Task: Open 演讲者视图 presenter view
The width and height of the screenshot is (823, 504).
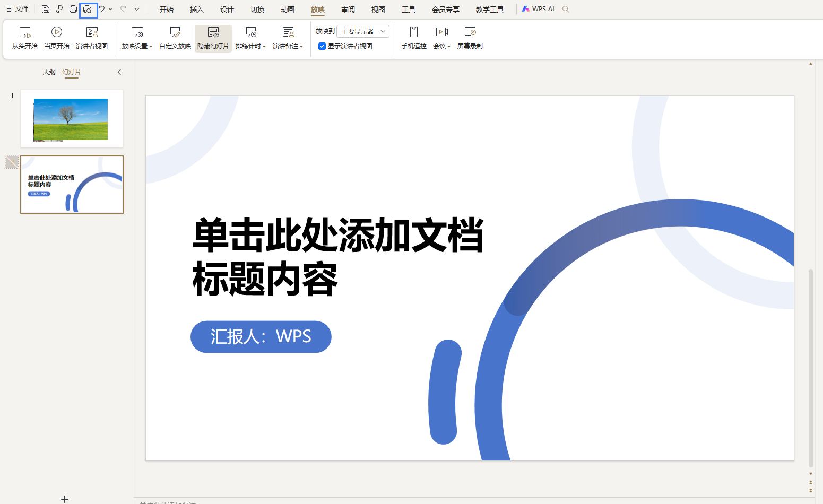Action: pyautogui.click(x=92, y=38)
